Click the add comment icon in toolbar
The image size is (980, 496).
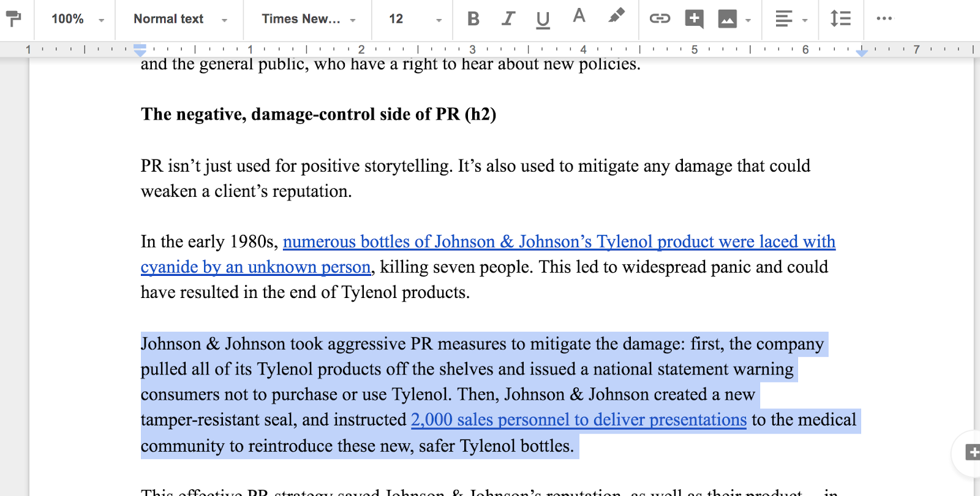click(x=694, y=19)
